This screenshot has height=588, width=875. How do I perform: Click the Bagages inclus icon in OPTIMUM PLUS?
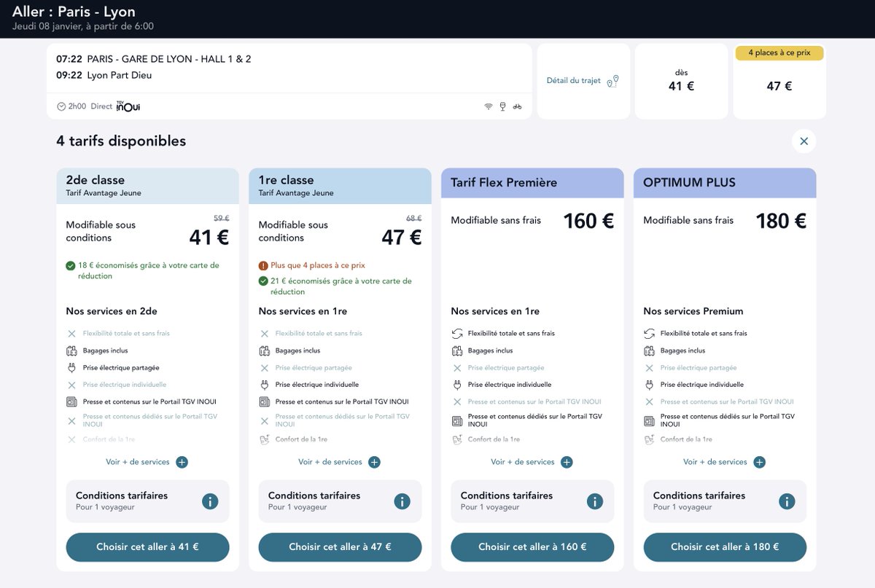[649, 350]
